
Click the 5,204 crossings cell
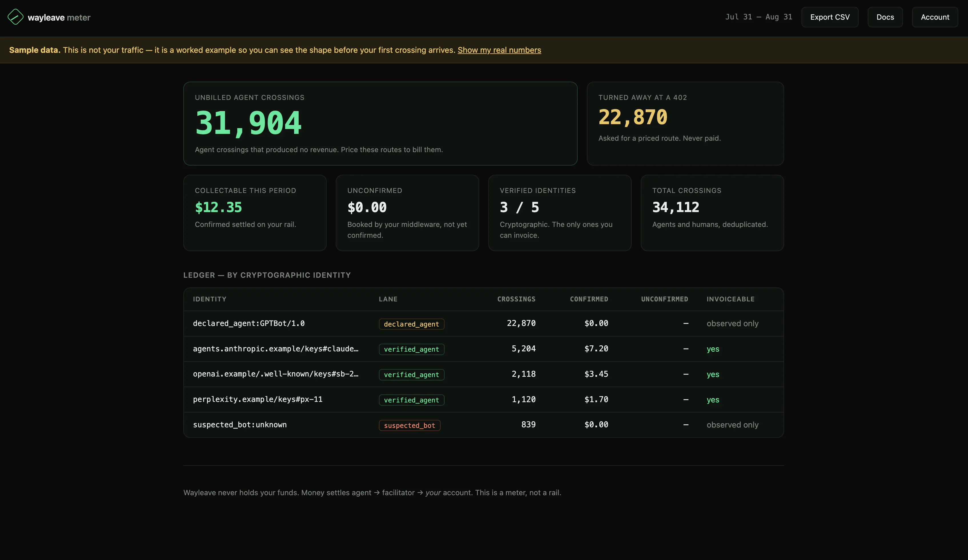524,349
